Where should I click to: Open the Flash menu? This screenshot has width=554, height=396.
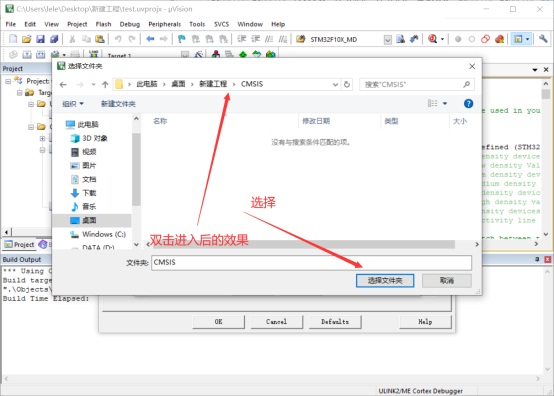104,24
